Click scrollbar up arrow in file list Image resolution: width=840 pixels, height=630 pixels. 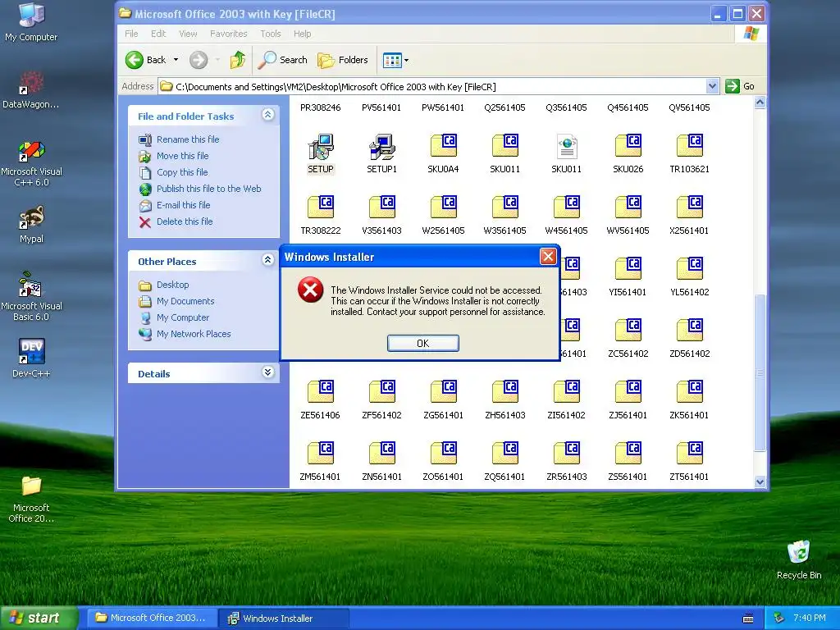pyautogui.click(x=760, y=103)
